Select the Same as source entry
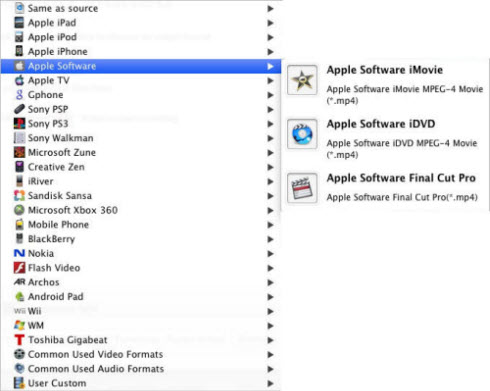Viewport: 490px width, 391px height. (x=141, y=8)
